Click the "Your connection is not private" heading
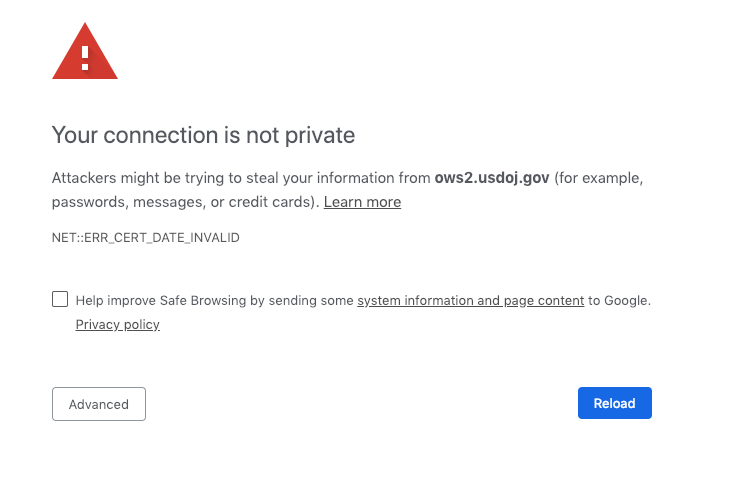This screenshot has width=731, height=484. 203,135
